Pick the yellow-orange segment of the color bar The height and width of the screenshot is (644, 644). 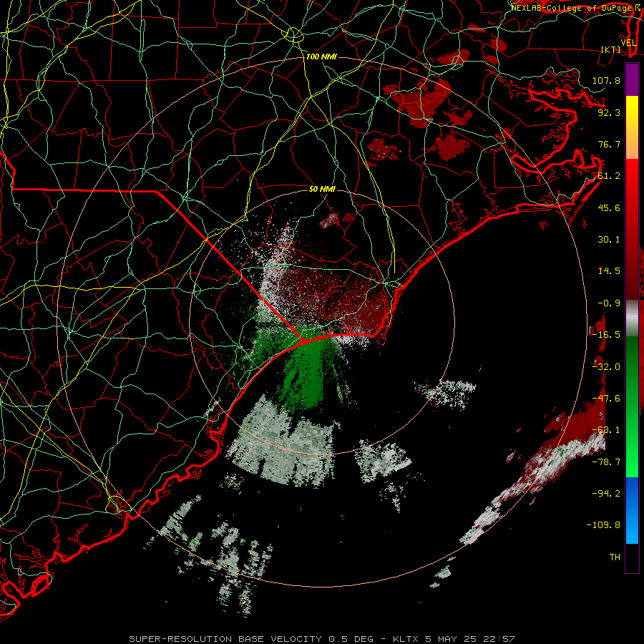click(632, 127)
